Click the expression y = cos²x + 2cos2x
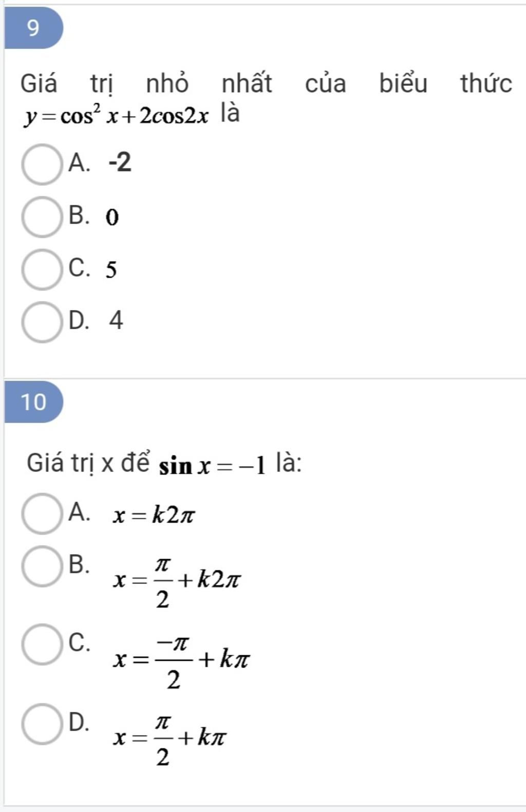This screenshot has width=526, height=812. 117,117
